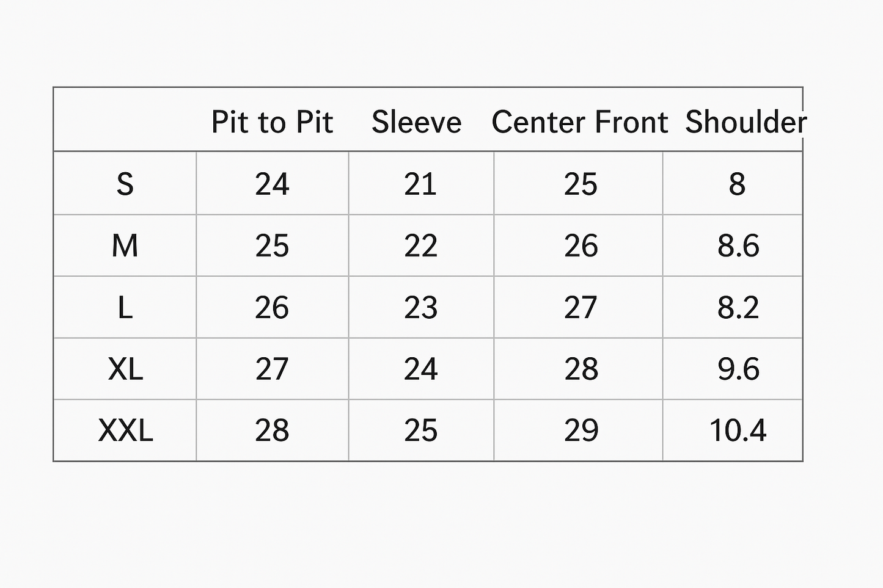Select the M size row label
Image resolution: width=883 pixels, height=588 pixels.
tap(125, 245)
